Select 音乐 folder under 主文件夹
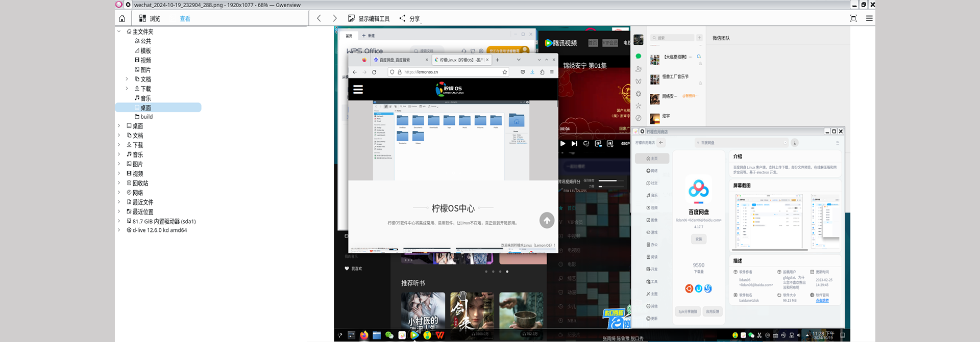 coord(142,98)
